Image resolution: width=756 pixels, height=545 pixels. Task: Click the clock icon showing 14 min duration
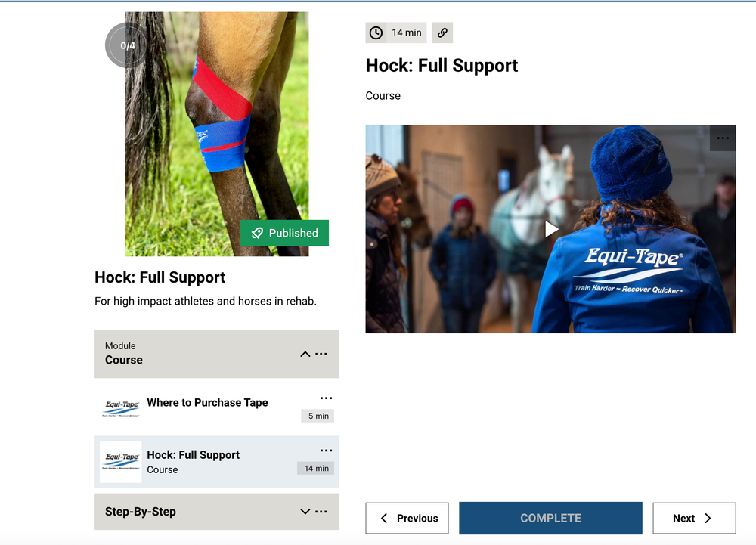coord(376,33)
